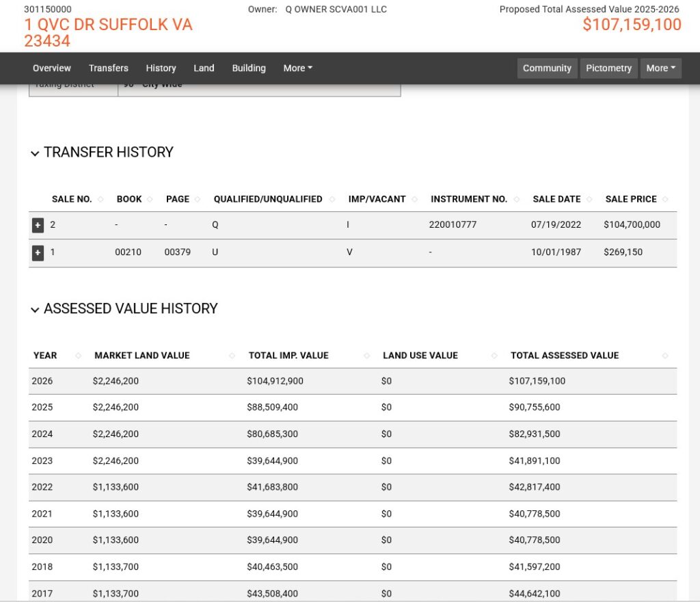
Task: Click the 2020 year cell
Action: [x=42, y=540]
